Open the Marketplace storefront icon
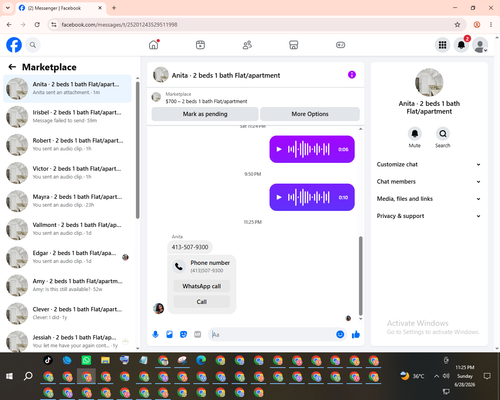Image resolution: width=500 pixels, height=400 pixels. coord(293,45)
